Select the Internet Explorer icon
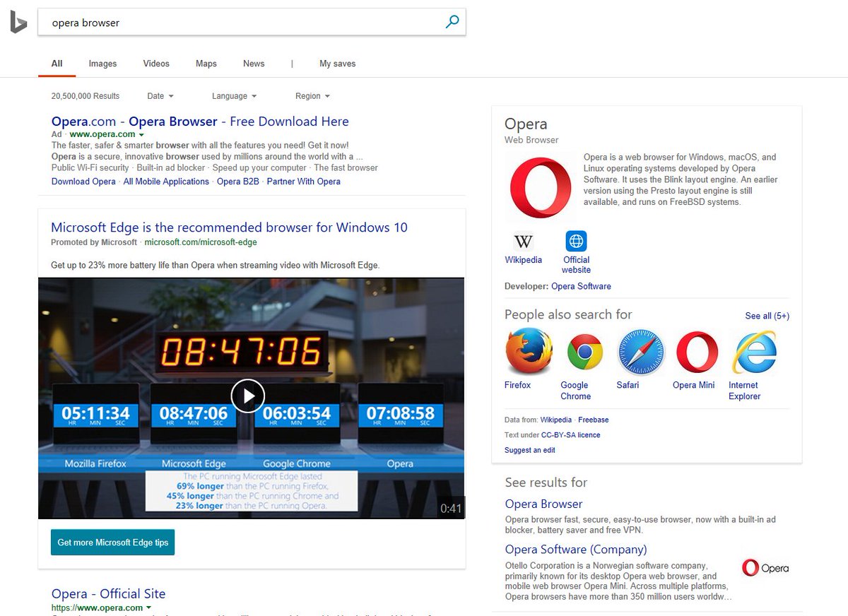 pyautogui.click(x=754, y=352)
